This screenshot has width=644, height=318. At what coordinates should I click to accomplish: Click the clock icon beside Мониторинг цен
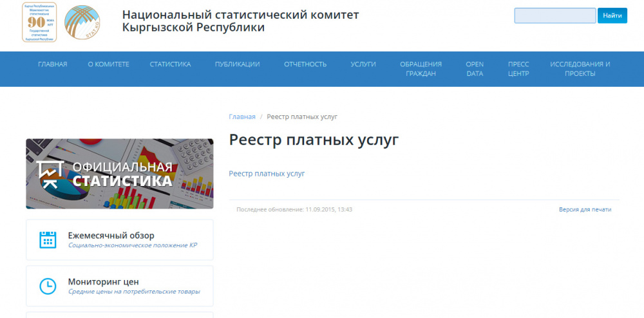tap(48, 286)
